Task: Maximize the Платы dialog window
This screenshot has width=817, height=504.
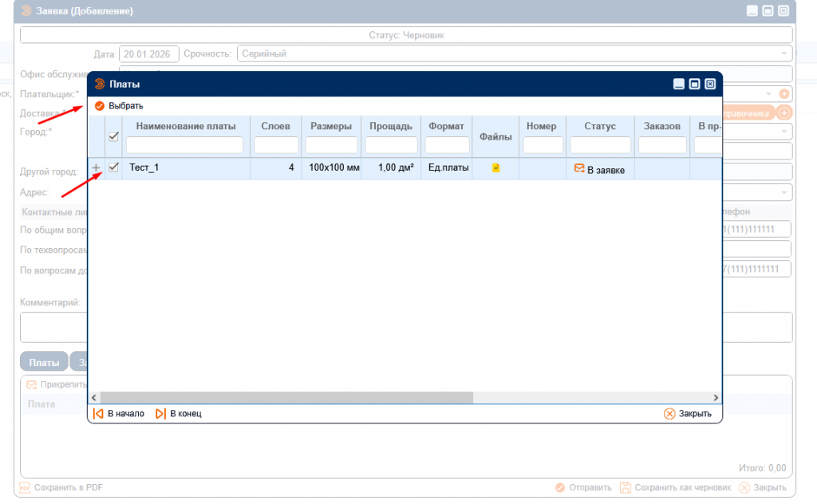Action: [694, 84]
